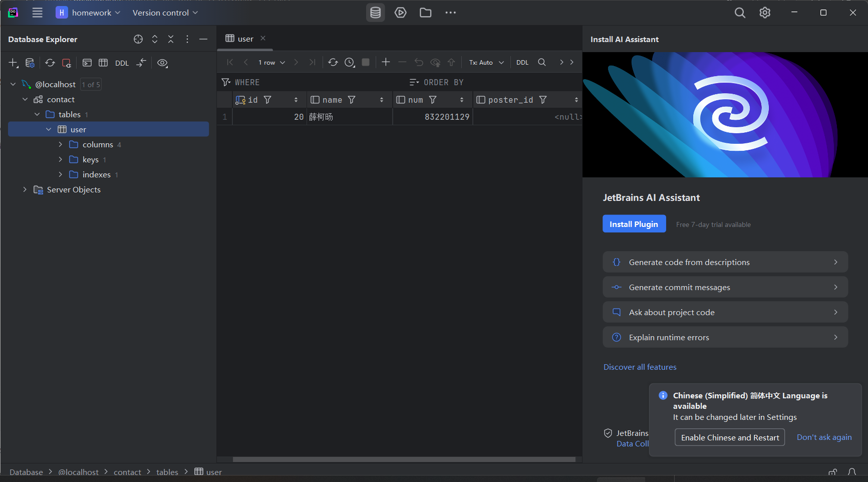Toggle sort order on num column
868x482 pixels.
click(461, 100)
